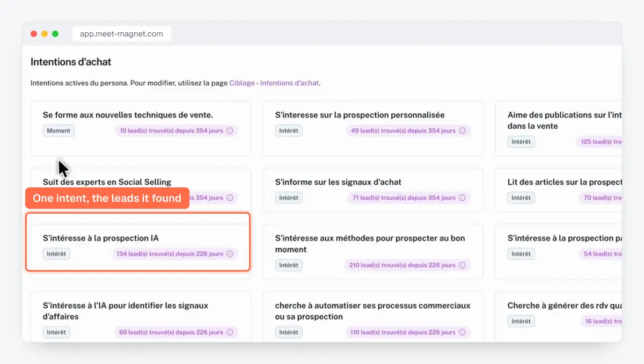Click the green fullscreen window button
644x364 pixels.
[55, 34]
